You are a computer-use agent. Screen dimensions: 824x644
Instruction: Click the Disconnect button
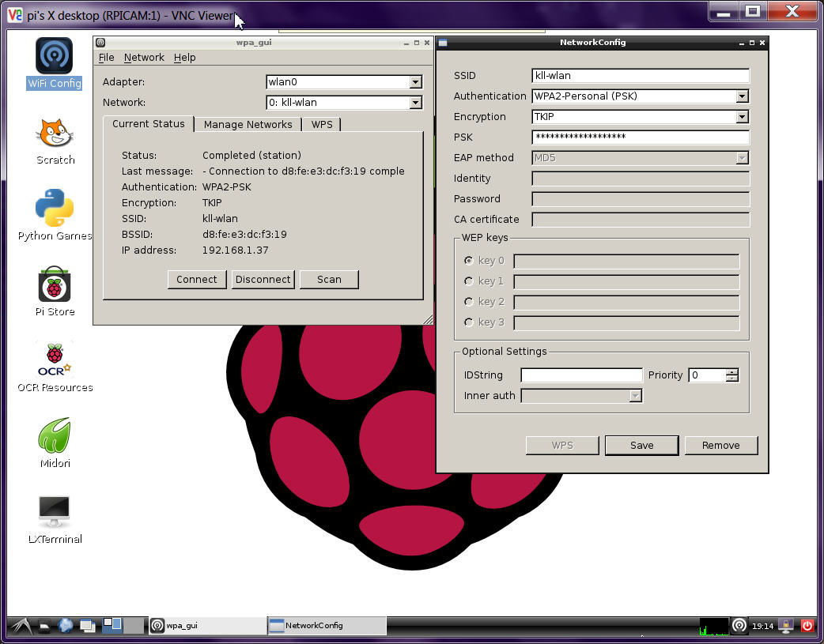click(x=263, y=280)
